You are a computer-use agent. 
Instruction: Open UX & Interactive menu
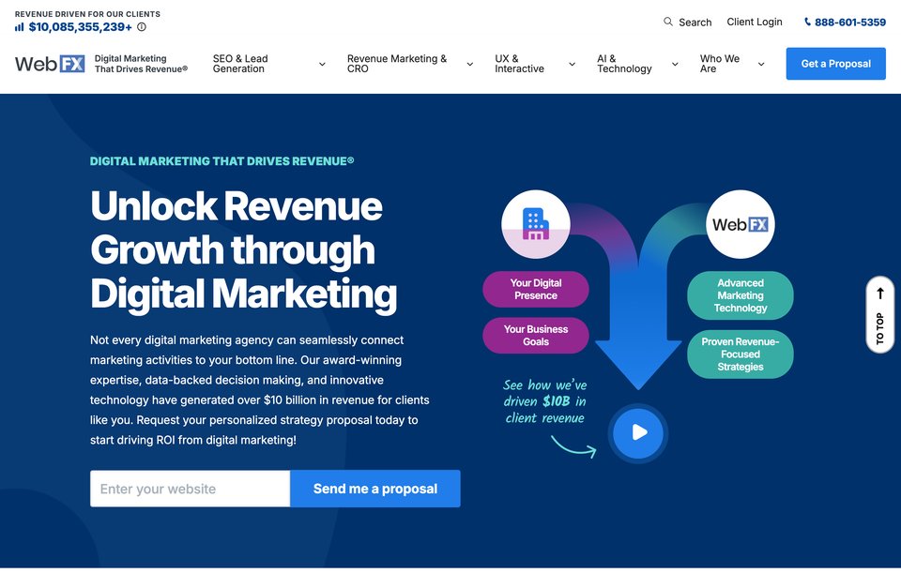[x=519, y=64]
